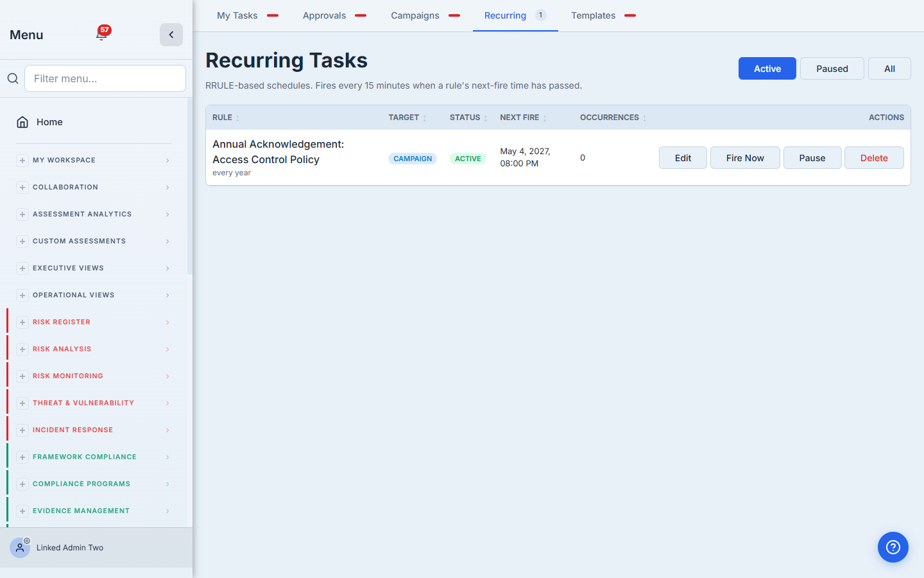This screenshot has width=924, height=578.
Task: Pause the Annual Acknowledgement rule
Action: [x=812, y=158]
